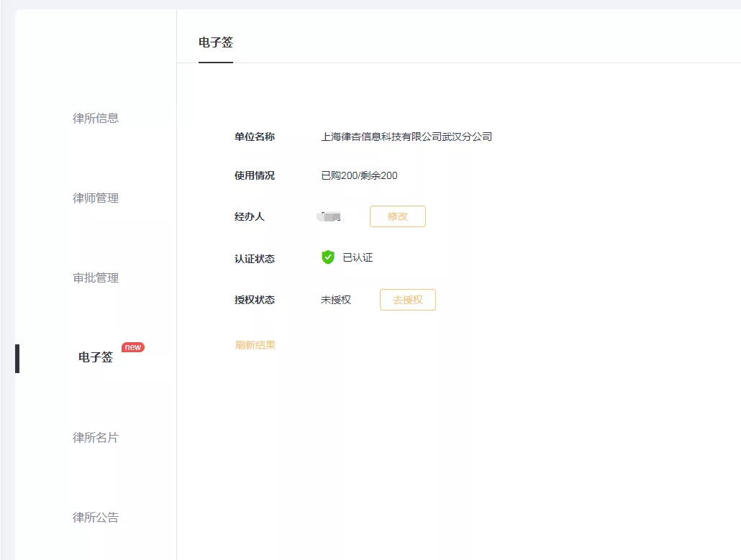Open the 律所名片 sidebar section

(x=96, y=437)
